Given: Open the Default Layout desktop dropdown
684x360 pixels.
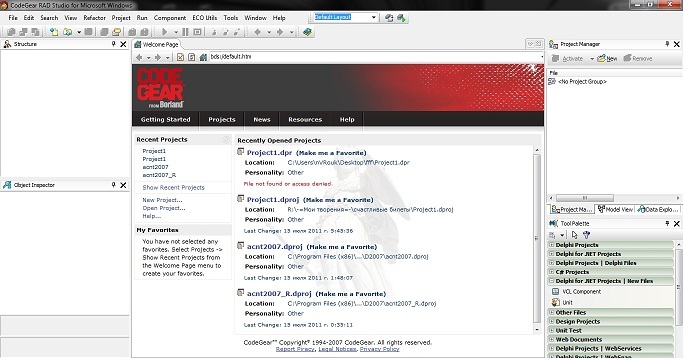Looking at the screenshot, I should tap(374, 17).
